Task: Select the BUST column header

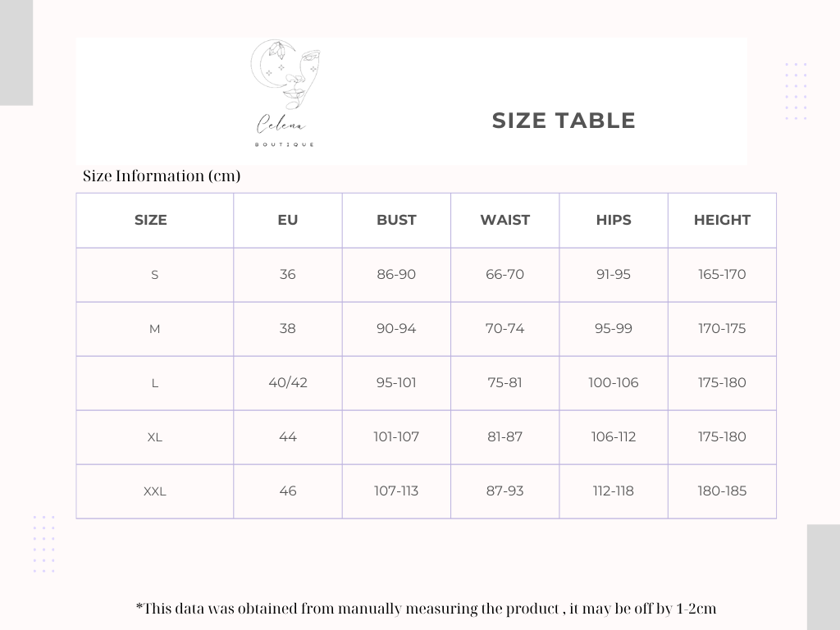Action: point(396,220)
